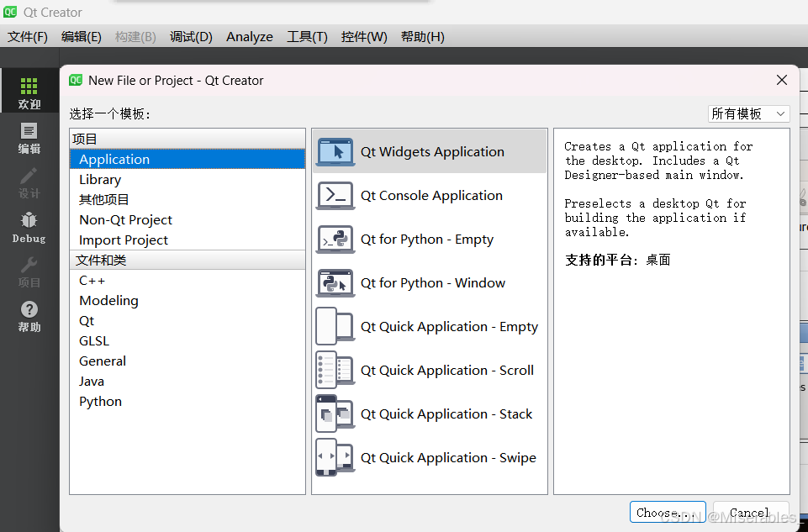Close the New File or Project dialog
Screen dimensions: 808x532
[782, 80]
